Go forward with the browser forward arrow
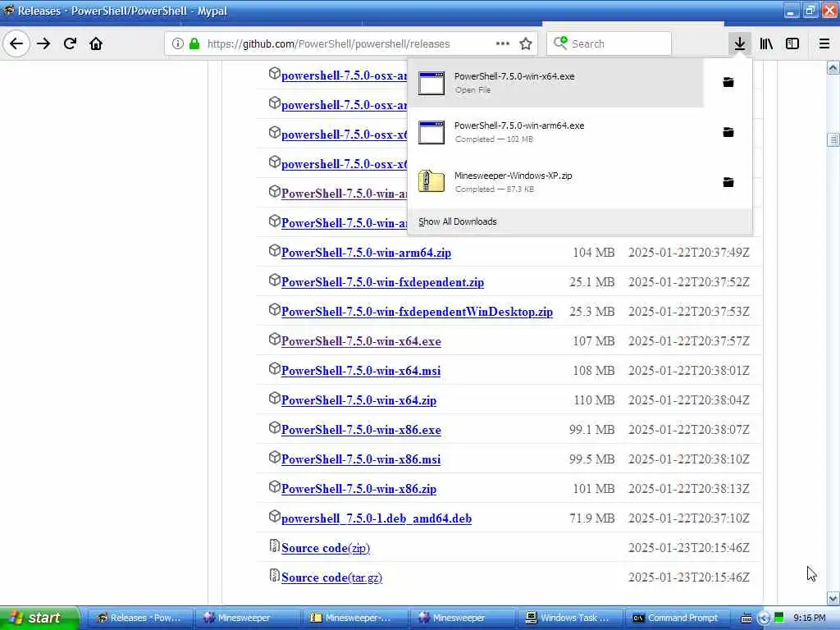This screenshot has height=630, width=840. tap(44, 44)
